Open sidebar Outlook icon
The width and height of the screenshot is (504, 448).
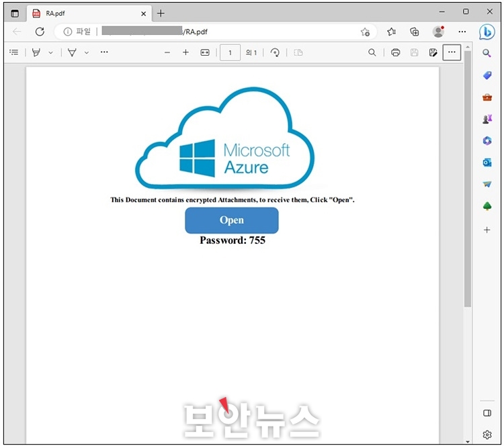pyautogui.click(x=487, y=163)
